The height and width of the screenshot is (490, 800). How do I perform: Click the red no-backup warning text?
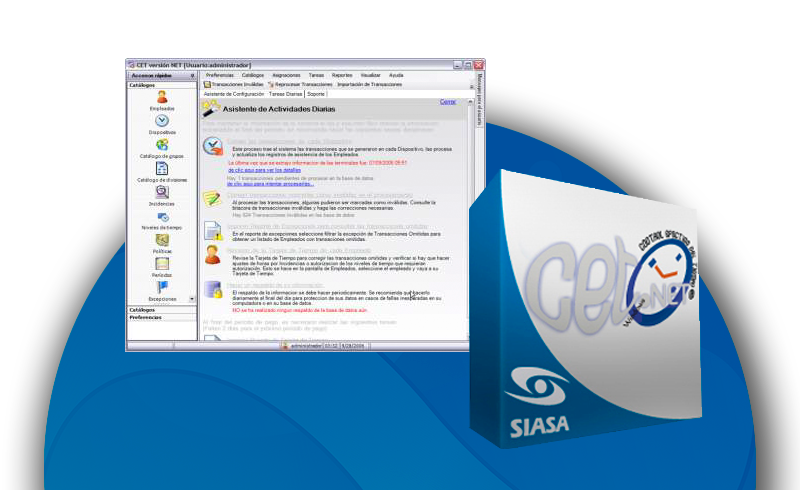point(299,310)
